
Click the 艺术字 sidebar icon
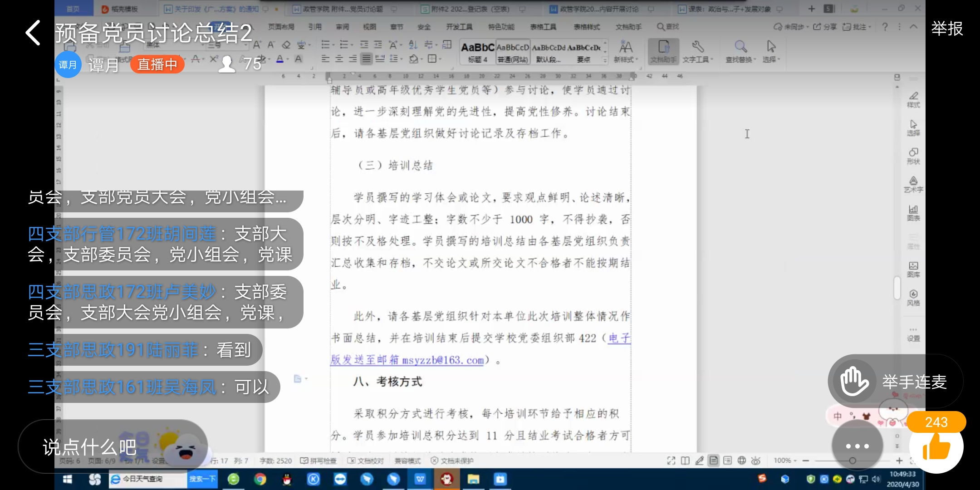coord(913,185)
